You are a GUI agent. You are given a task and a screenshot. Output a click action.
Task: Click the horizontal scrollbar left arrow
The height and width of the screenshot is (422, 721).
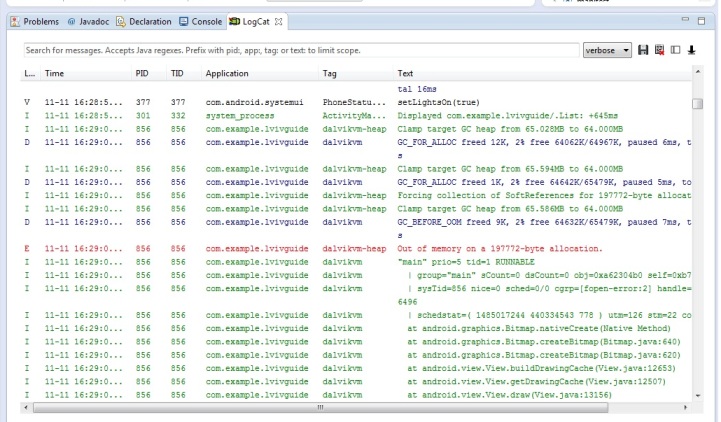(x=26, y=407)
